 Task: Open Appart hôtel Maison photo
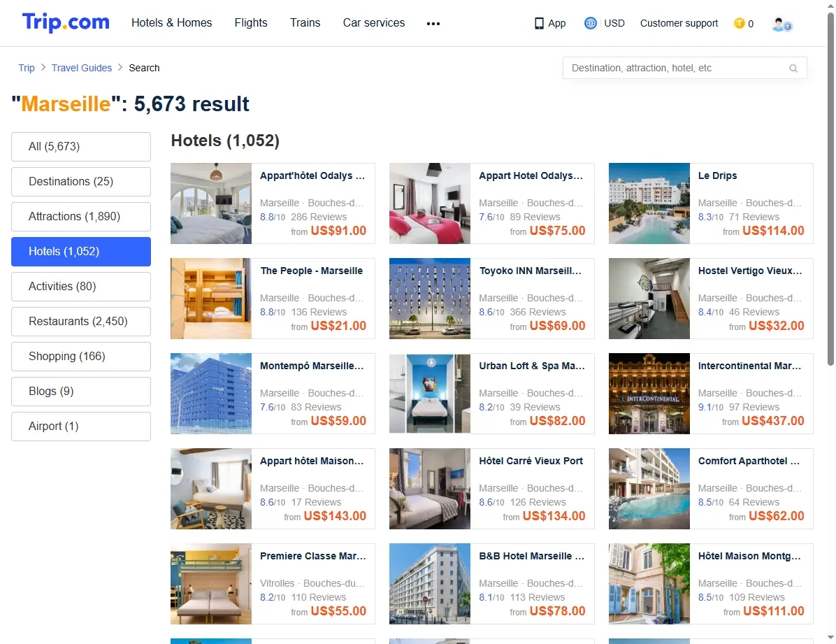click(211, 489)
